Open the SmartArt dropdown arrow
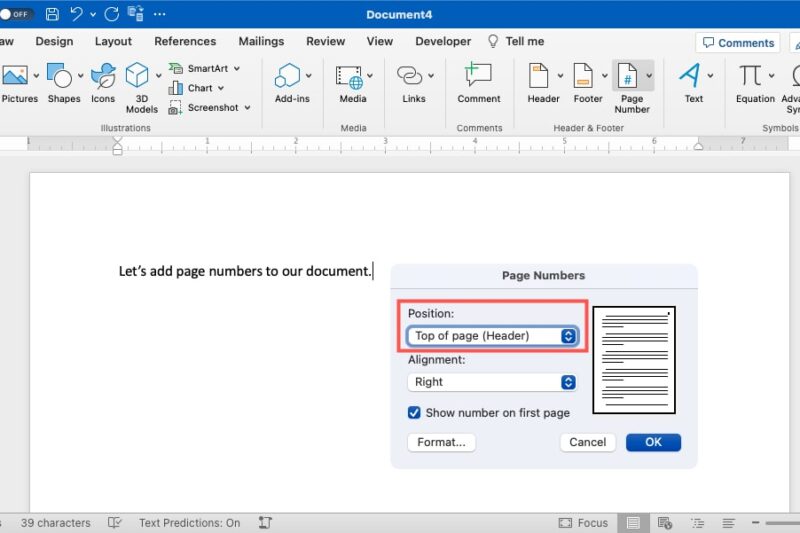 [237, 68]
